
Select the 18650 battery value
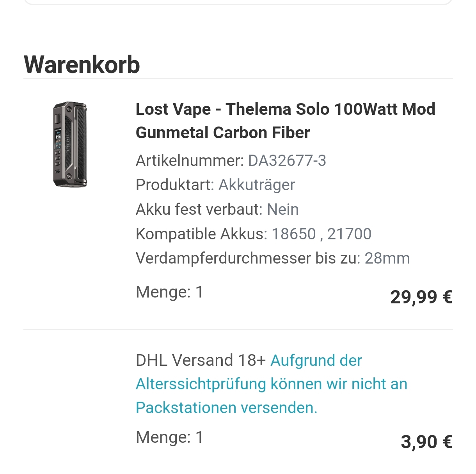pyautogui.click(x=294, y=234)
